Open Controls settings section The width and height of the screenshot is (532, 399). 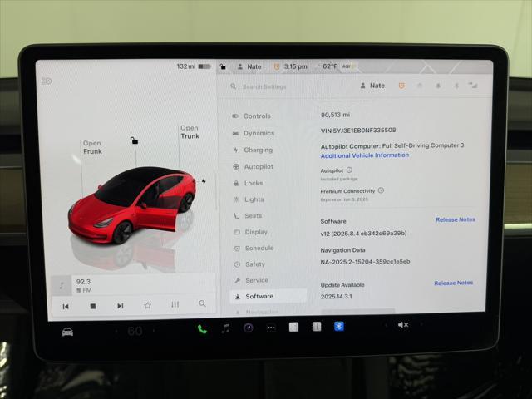[x=252, y=116]
